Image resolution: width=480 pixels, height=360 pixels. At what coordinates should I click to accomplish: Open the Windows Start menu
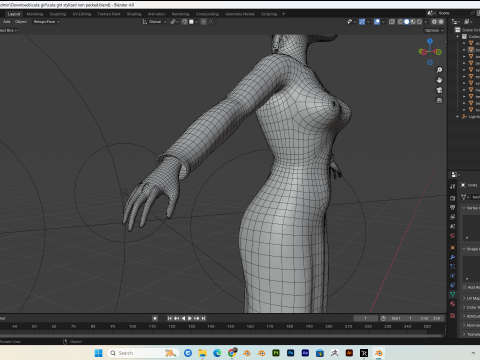click(x=98, y=353)
